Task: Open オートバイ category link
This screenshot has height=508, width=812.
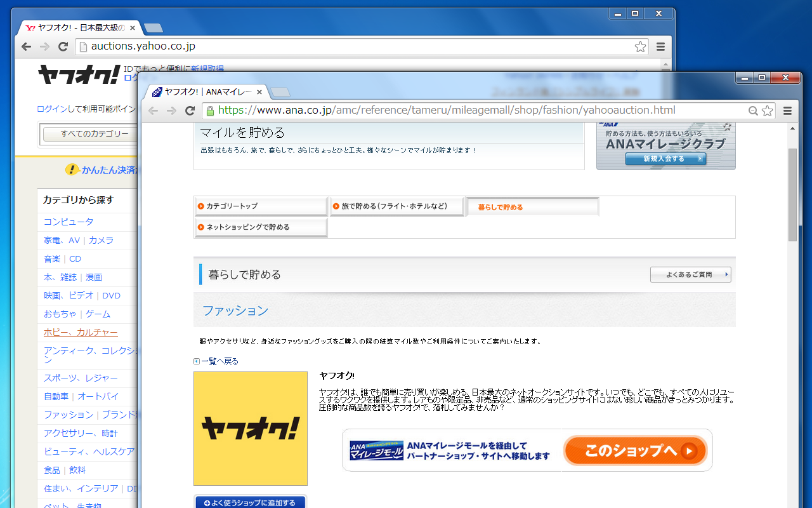Action: click(98, 396)
